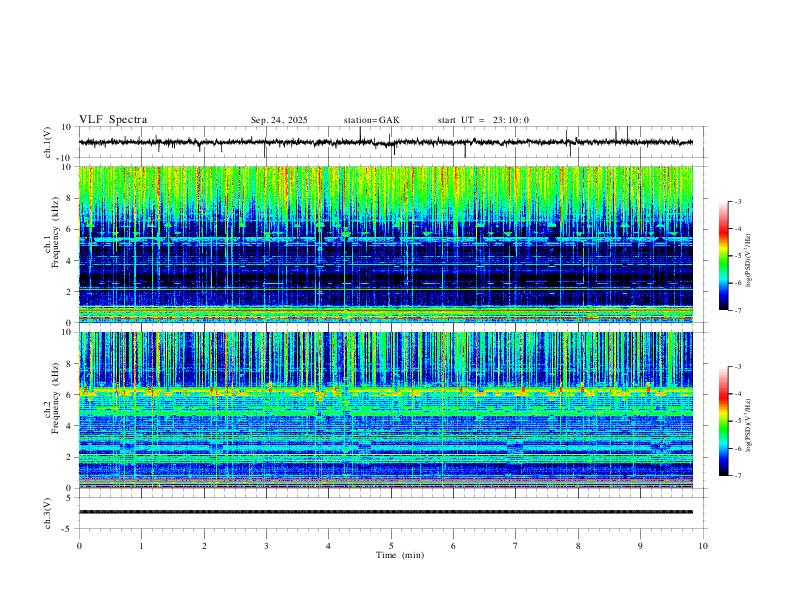Click the time axis tick label "9"

click(640, 546)
